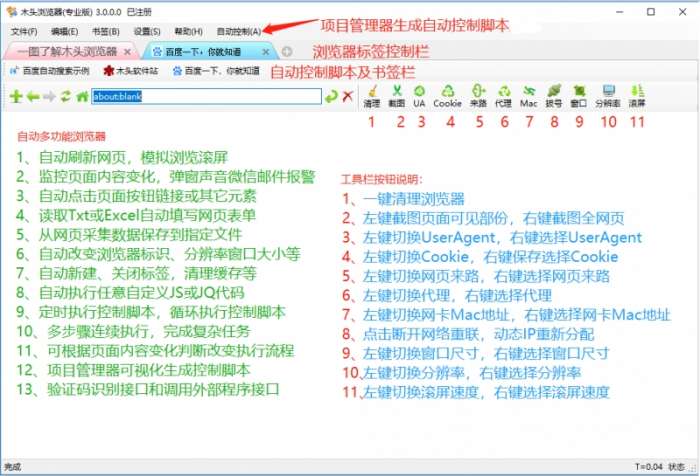
Task: Go back with the left arrow icon
Action: [x=33, y=96]
